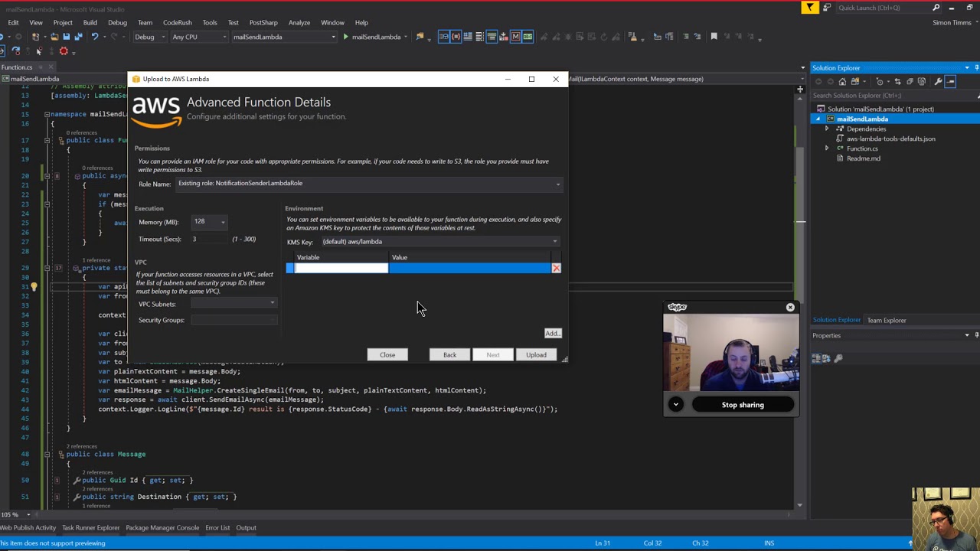
Task: Delete environment variable row with red X
Action: (556, 268)
